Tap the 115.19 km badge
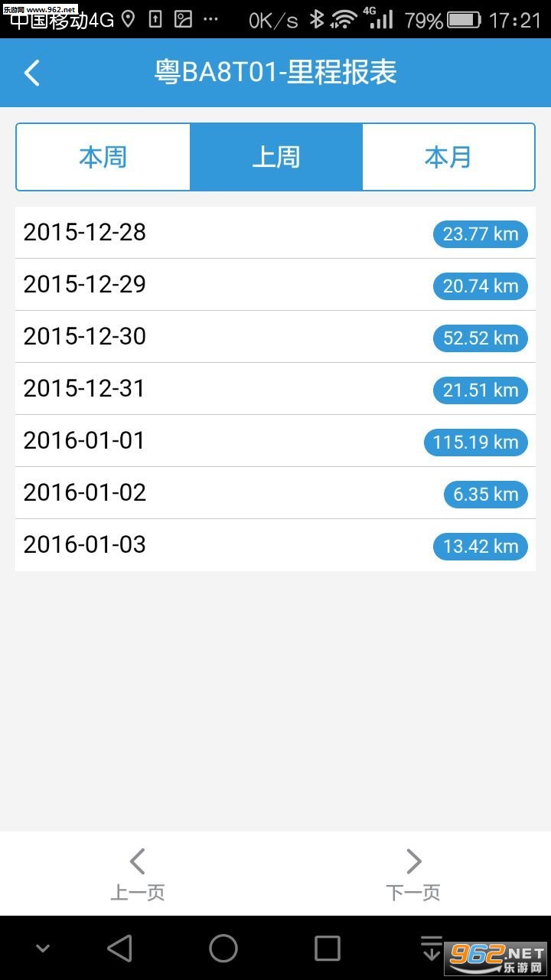Screen dimensions: 551x980 [x=475, y=443]
